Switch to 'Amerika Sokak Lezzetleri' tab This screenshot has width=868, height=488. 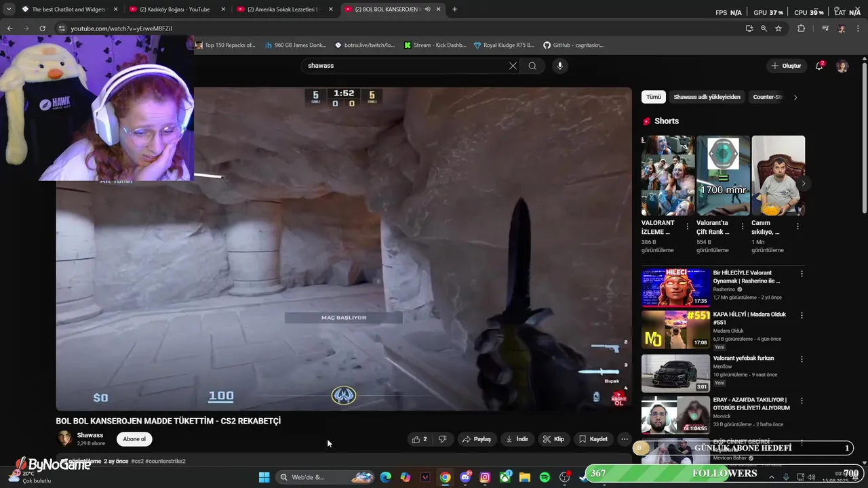pyautogui.click(x=283, y=9)
